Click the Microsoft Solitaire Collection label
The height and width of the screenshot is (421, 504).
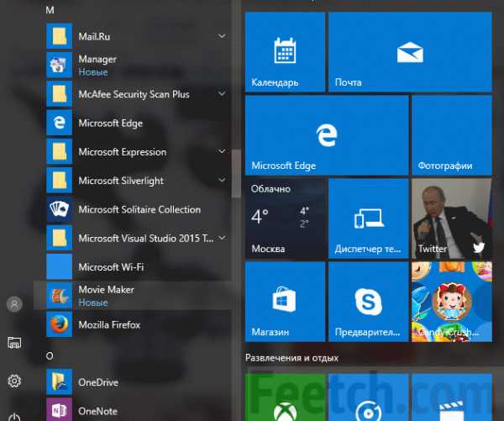(139, 210)
